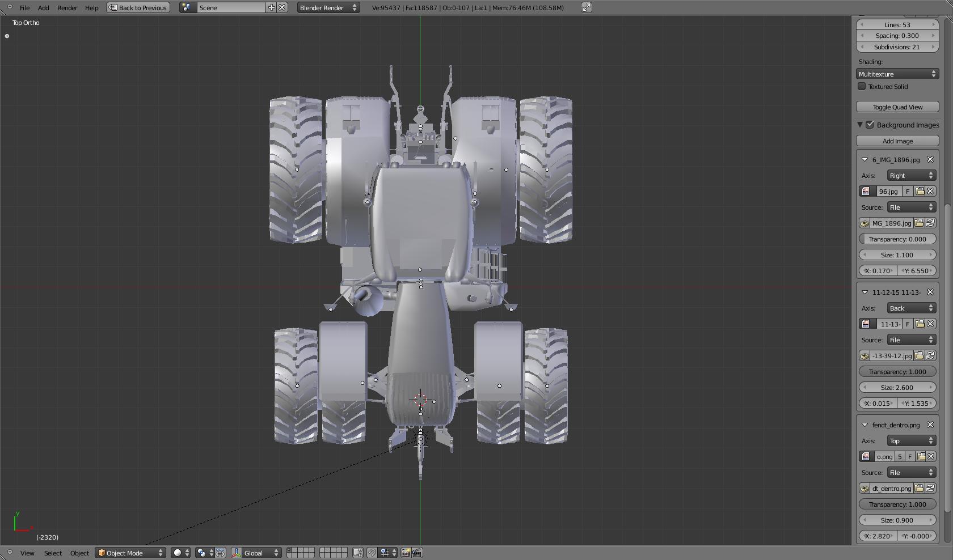Remove the 6_IMG_1896.jpg background image
This screenshot has height=560, width=953.
930,160
